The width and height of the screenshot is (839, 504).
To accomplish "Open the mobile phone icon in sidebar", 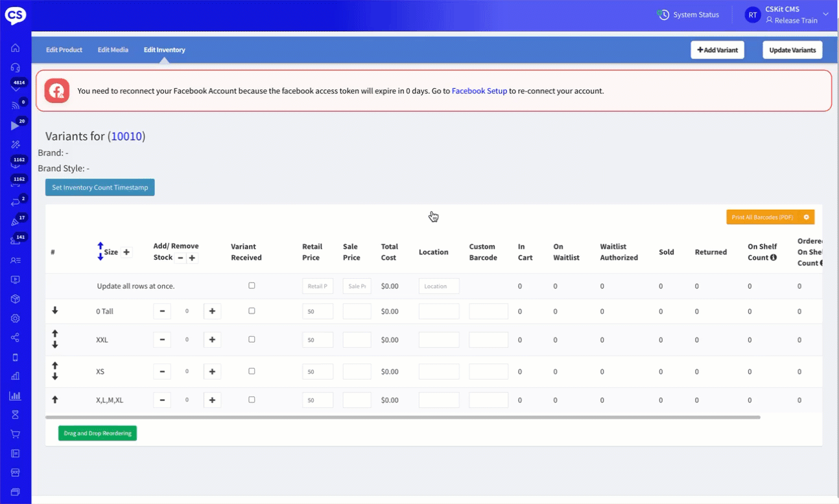I will pyautogui.click(x=16, y=357).
